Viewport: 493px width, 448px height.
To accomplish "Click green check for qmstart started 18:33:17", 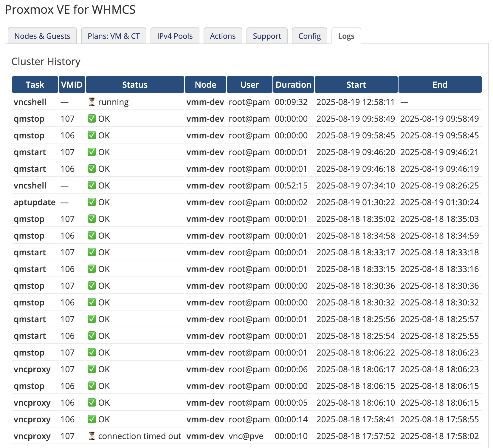I will point(92,252).
